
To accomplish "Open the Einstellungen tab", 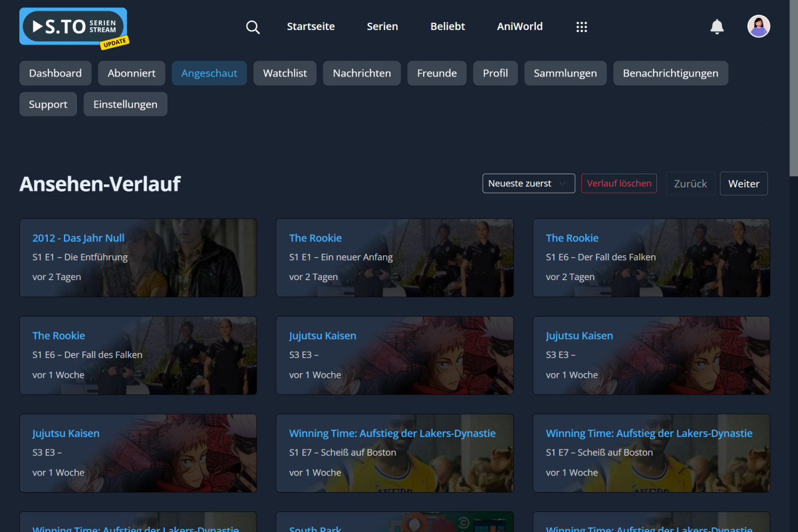I will coord(125,104).
